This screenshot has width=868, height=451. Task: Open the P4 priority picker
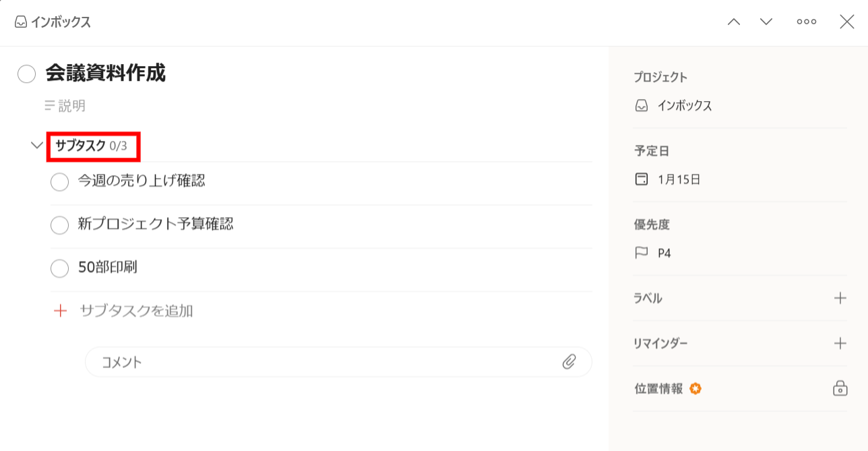(664, 253)
